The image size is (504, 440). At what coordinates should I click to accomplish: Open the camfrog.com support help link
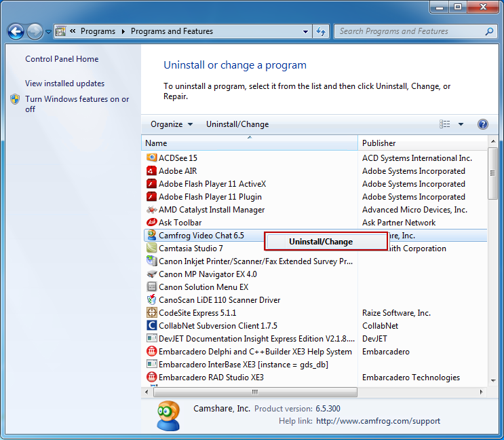pos(378,421)
